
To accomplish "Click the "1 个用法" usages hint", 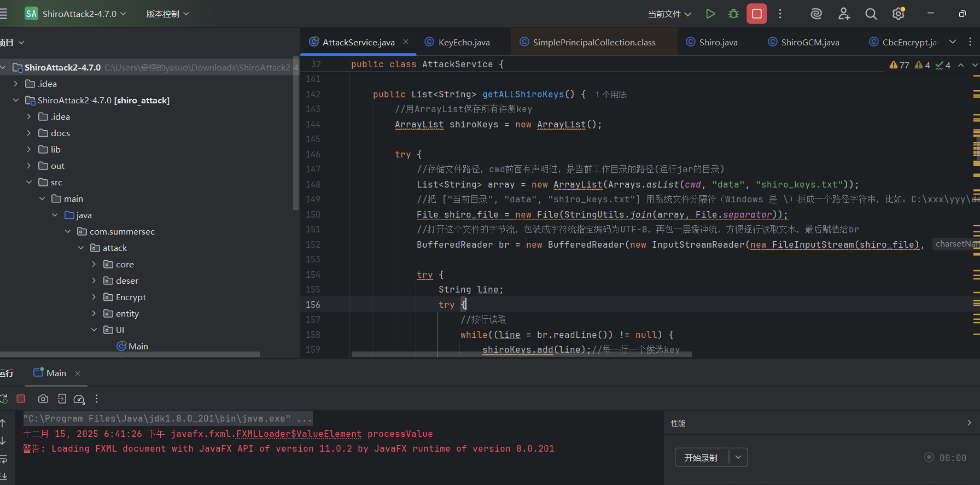I will (611, 95).
